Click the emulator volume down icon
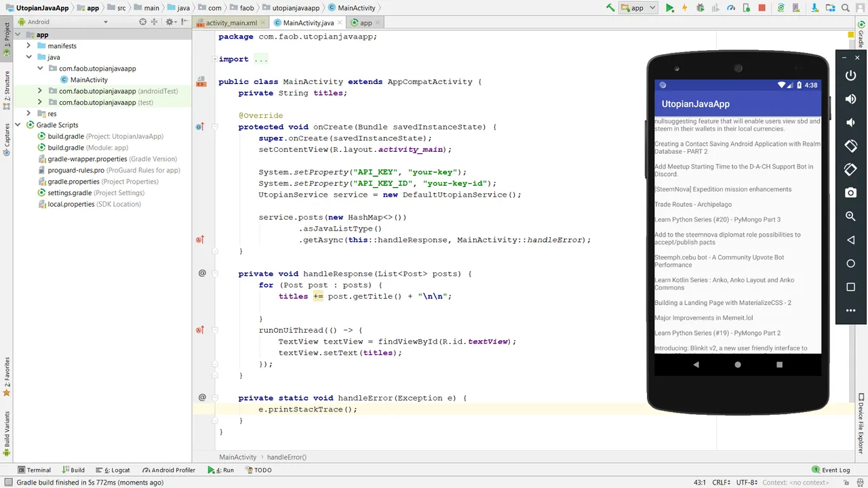 pyautogui.click(x=850, y=123)
